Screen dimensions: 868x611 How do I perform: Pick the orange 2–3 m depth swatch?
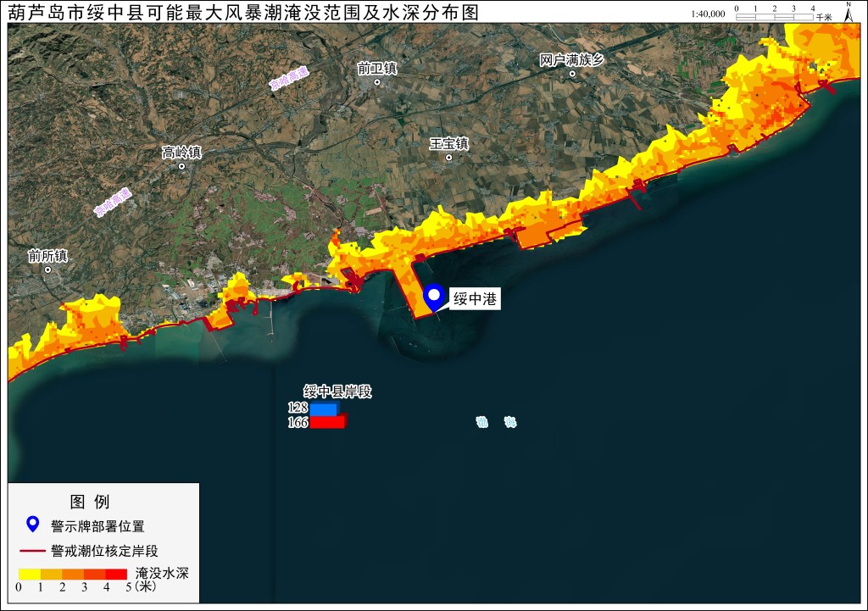(x=73, y=575)
